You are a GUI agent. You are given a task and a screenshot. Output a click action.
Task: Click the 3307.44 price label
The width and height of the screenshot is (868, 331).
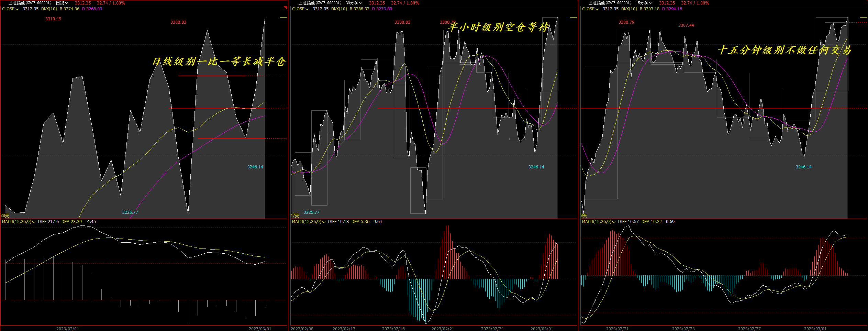686,25
